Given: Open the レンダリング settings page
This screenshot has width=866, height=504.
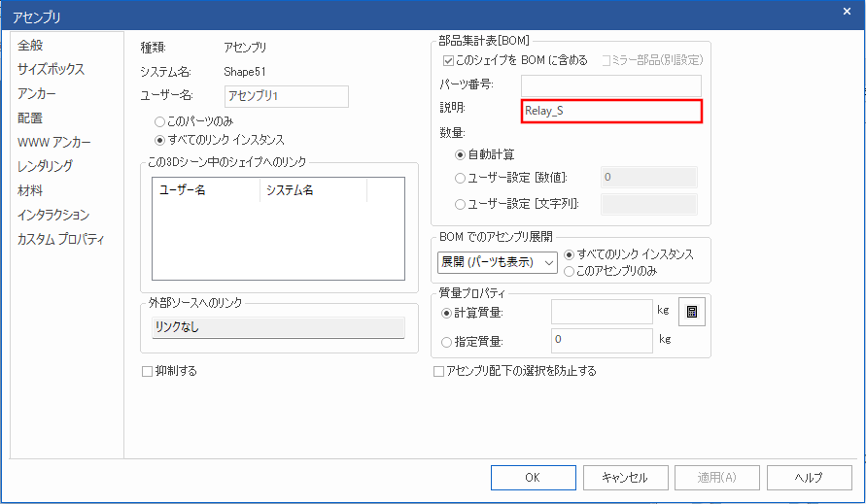Looking at the screenshot, I should [x=45, y=167].
